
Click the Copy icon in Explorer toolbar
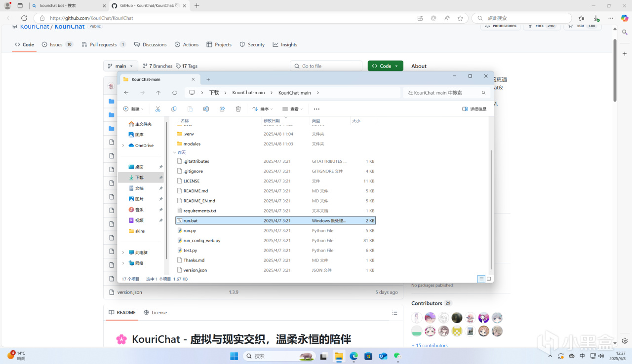(174, 109)
